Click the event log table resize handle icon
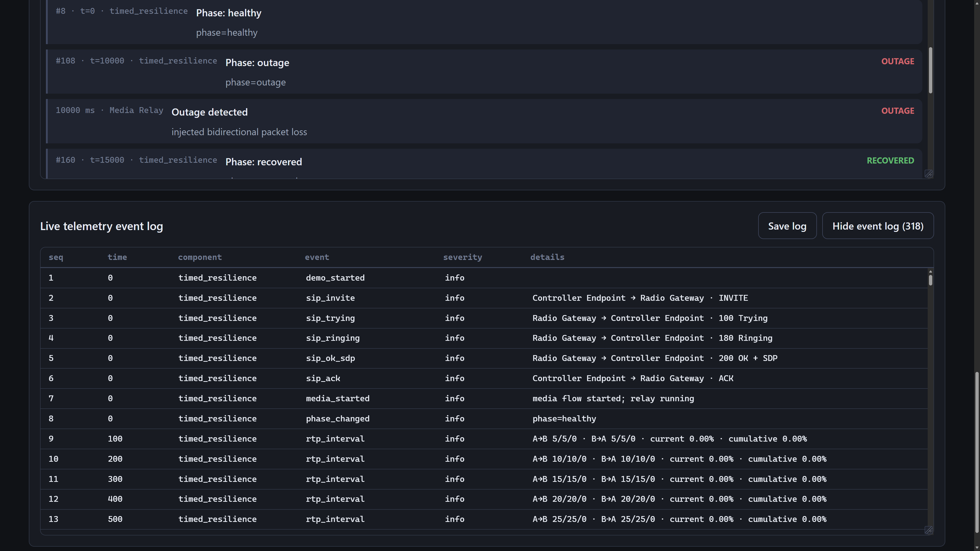 (929, 530)
